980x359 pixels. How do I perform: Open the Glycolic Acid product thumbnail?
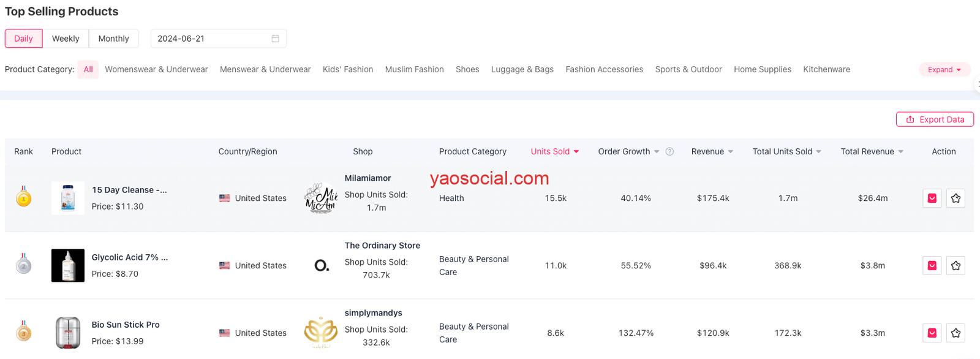tap(68, 265)
